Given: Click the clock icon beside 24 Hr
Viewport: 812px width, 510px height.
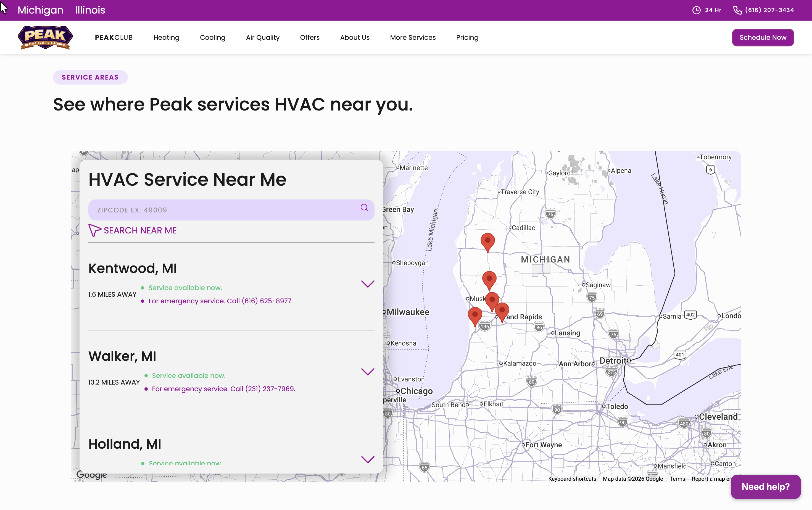Looking at the screenshot, I should [x=696, y=10].
